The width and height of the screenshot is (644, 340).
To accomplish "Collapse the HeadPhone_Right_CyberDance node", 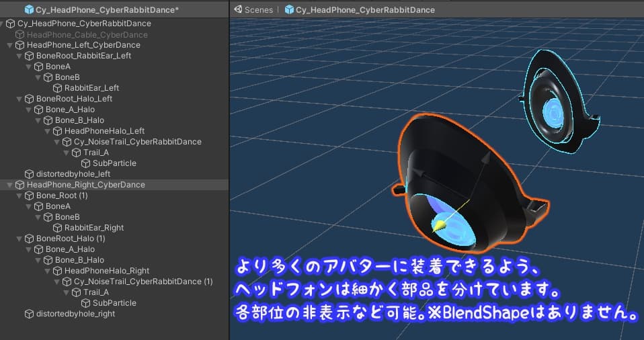I will [x=10, y=185].
